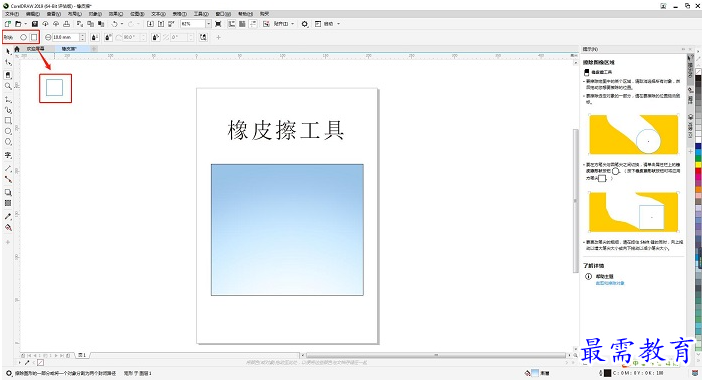Click the undo arrow icon
Viewport: 702px width, 382px height.
[114, 24]
